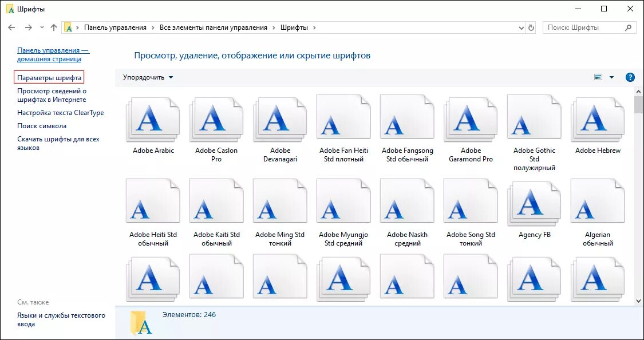644x340 pixels.
Task: Click the search magnifier icon
Action: 628,27
